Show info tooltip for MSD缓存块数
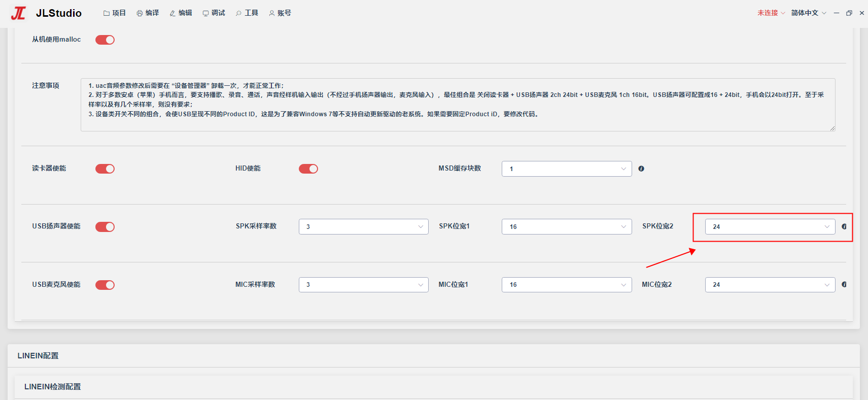868x400 pixels. 641,169
